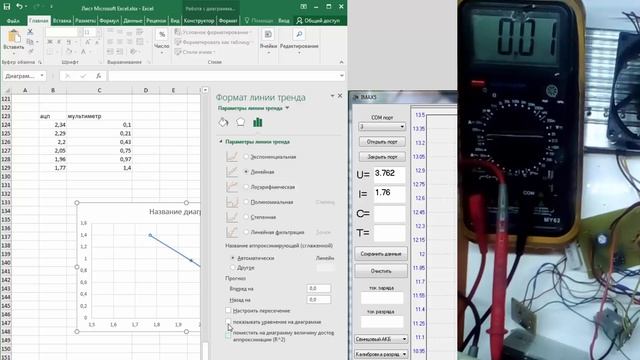
Task: Enable show equation on chart checkbox
Action: (228, 322)
